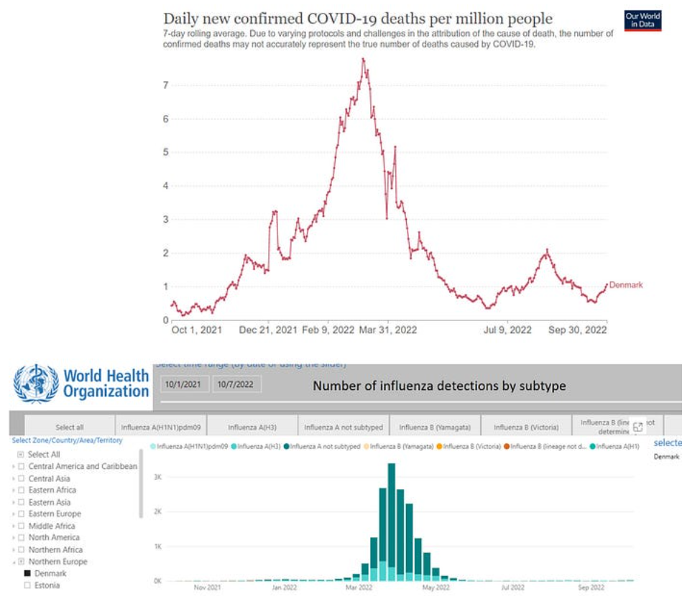Select the Influenza B (Victoria) filter tab
Screen dimensions: 700x599
(x=526, y=427)
